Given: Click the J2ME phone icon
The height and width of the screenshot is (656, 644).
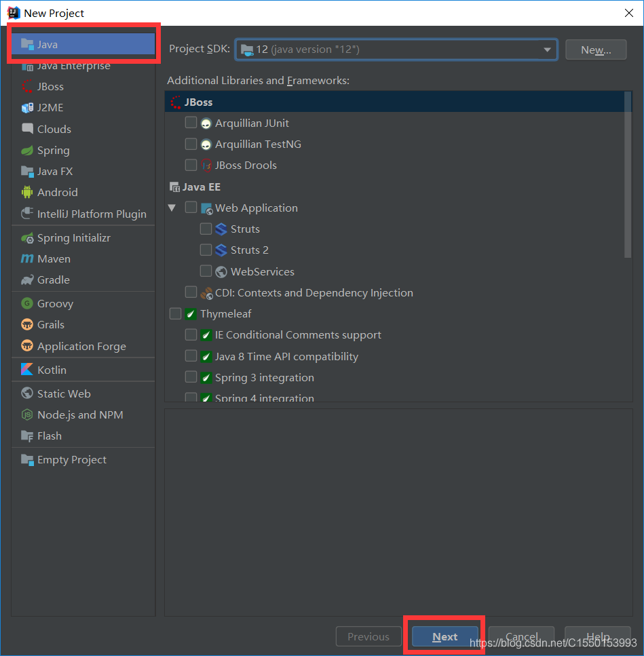Looking at the screenshot, I should point(27,107).
